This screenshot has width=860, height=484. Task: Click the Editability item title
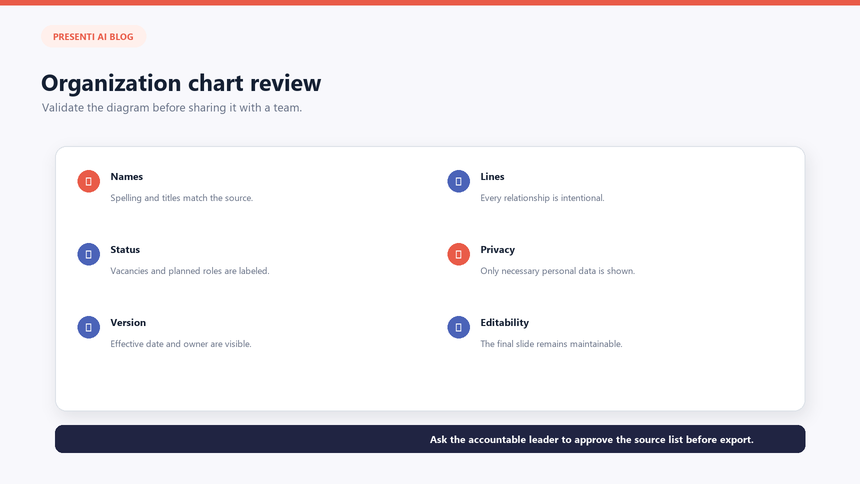pos(505,323)
